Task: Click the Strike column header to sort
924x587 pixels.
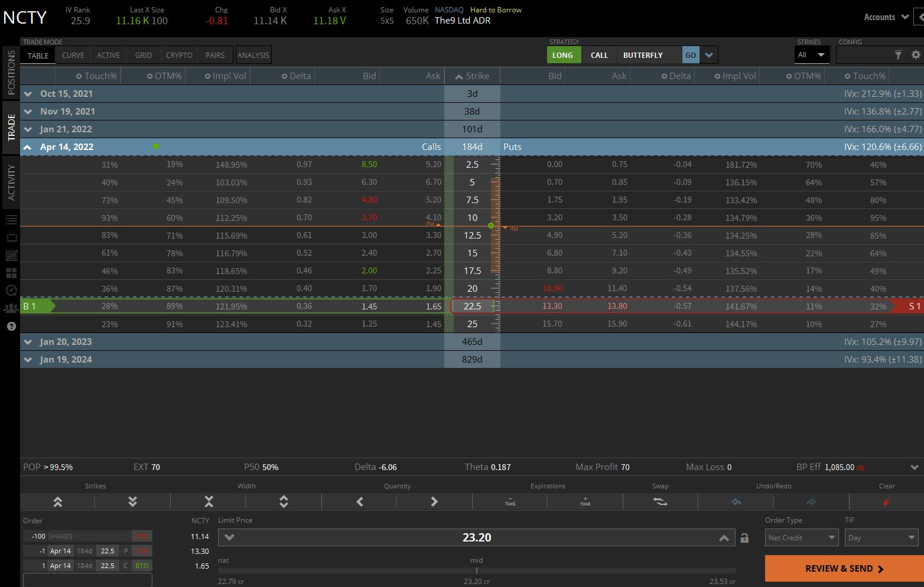Action: point(472,76)
